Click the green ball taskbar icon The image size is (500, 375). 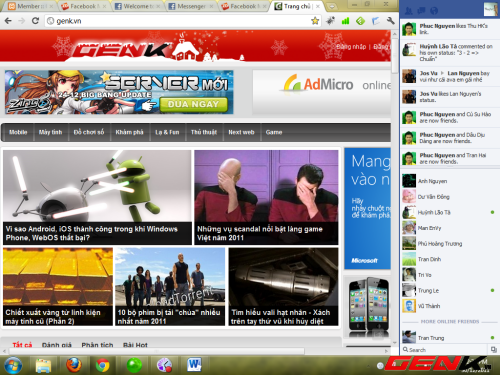click(134, 365)
